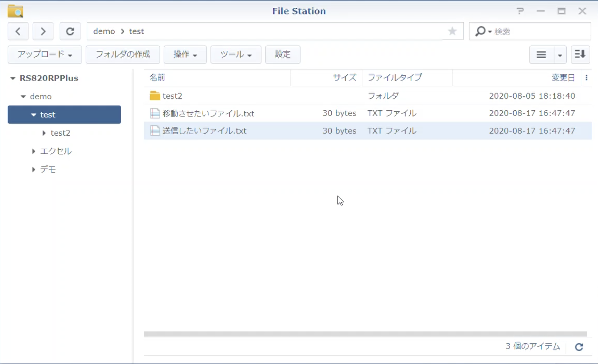Select file name 移動させたいファイル.txt
This screenshot has width=598, height=364.
(x=208, y=113)
